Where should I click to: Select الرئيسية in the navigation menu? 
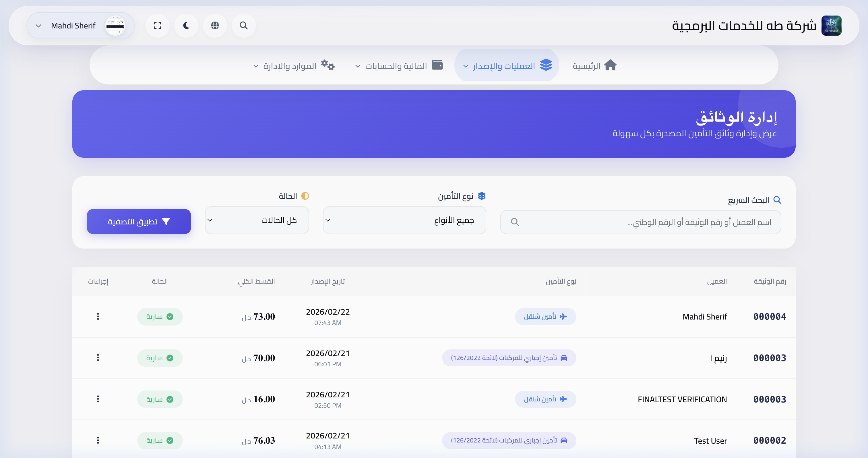coord(595,65)
